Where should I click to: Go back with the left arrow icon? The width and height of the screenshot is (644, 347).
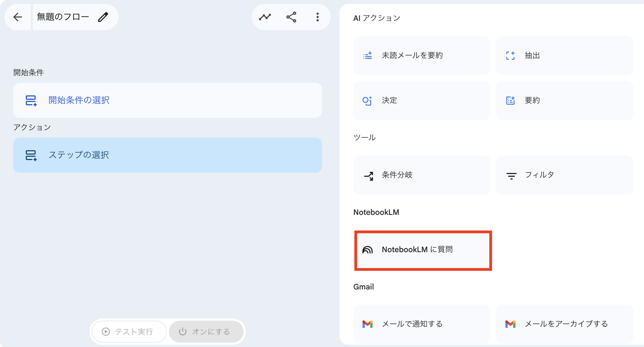click(x=18, y=17)
